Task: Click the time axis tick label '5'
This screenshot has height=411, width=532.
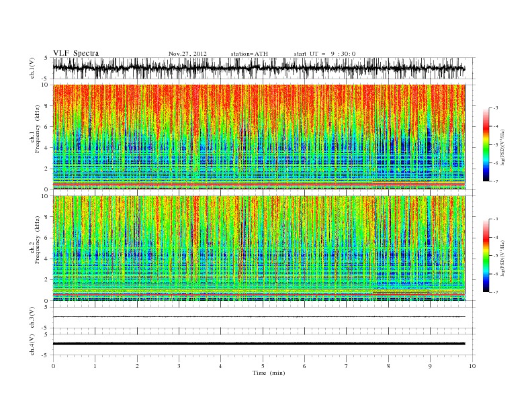Action: click(263, 366)
